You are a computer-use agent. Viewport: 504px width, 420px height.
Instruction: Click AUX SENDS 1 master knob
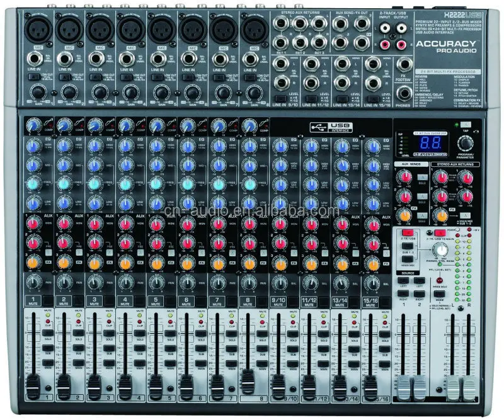click(404, 177)
